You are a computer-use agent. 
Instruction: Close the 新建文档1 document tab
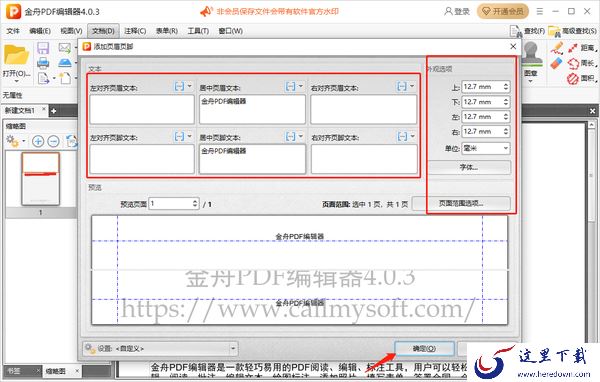[x=44, y=109]
